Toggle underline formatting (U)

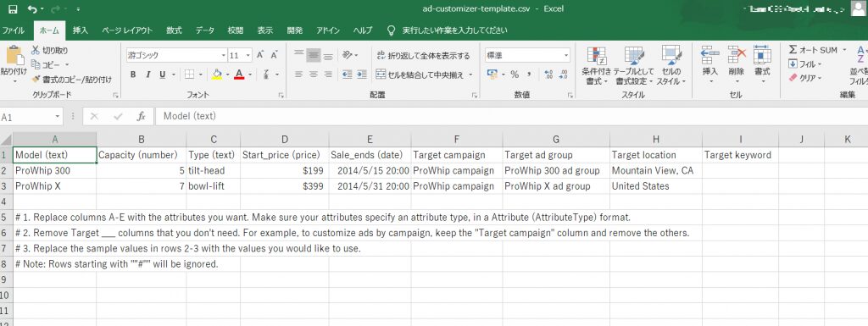point(162,75)
